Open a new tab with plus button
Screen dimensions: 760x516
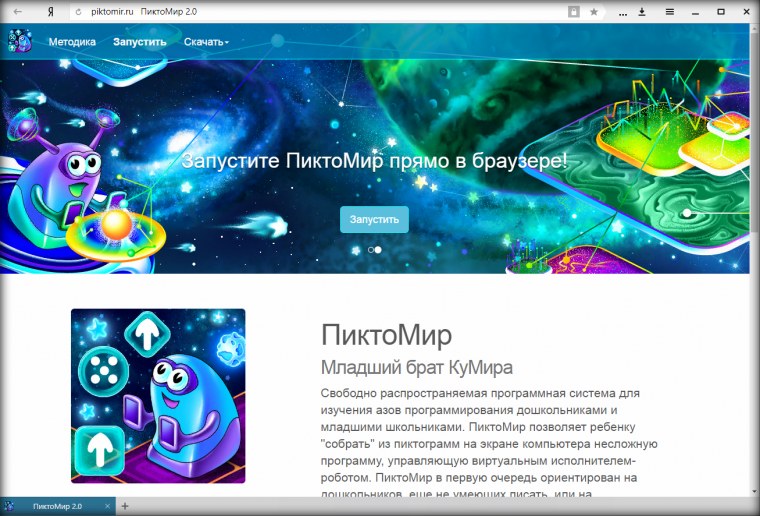126,507
